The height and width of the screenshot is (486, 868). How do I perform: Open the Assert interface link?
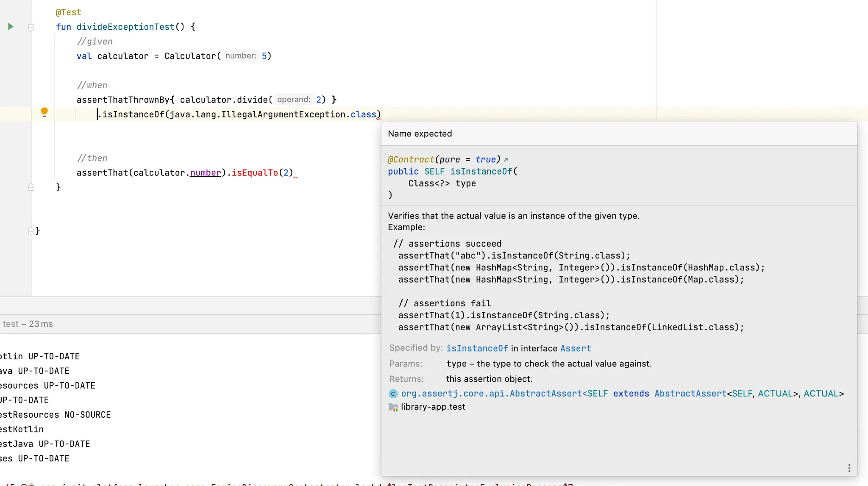[x=575, y=348]
